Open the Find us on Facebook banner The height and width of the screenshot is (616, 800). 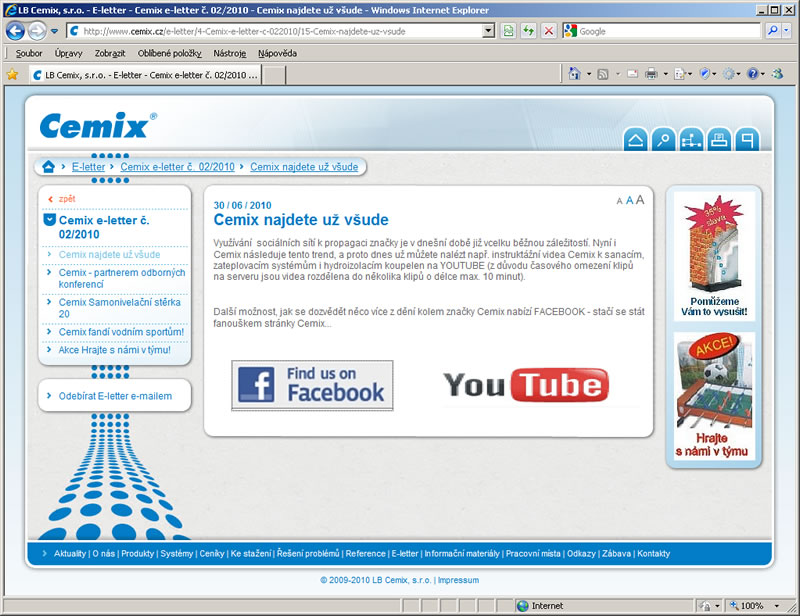click(312, 385)
